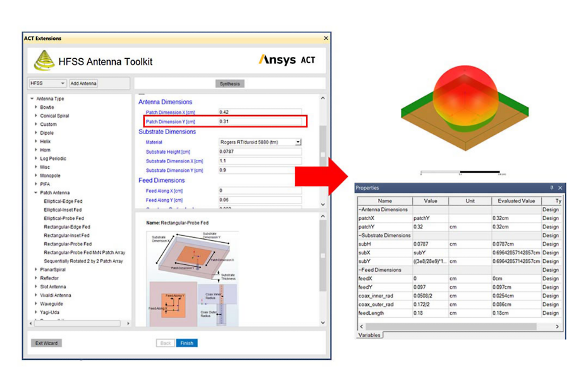The image size is (588, 392).
Task: Edit the feedLength value cell 0.18
Action: pos(430,313)
